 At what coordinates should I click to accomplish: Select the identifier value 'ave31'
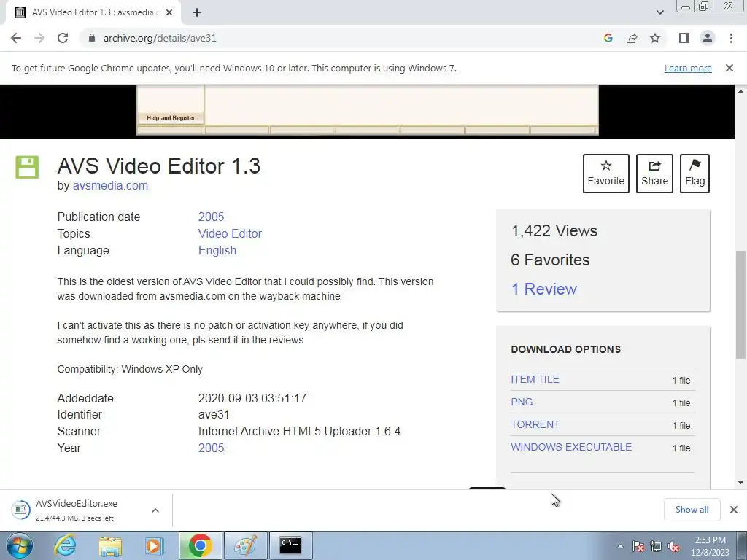(214, 415)
